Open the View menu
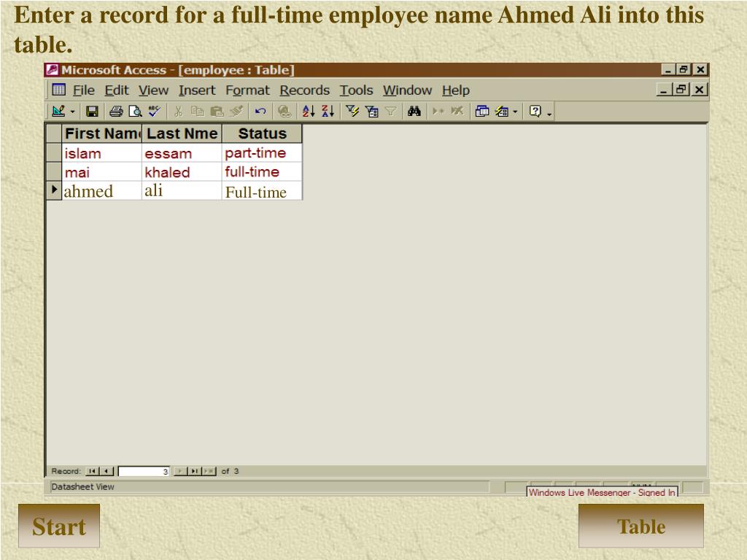This screenshot has width=747, height=560. (x=153, y=90)
